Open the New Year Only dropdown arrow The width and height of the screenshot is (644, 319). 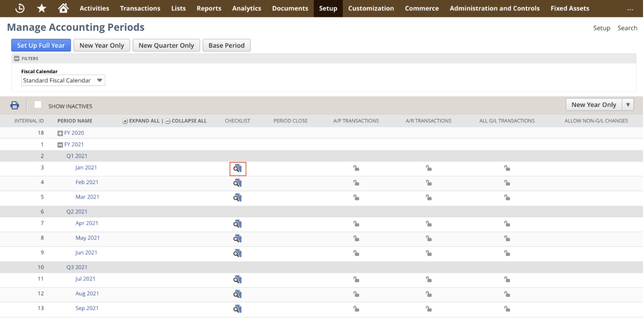628,105
